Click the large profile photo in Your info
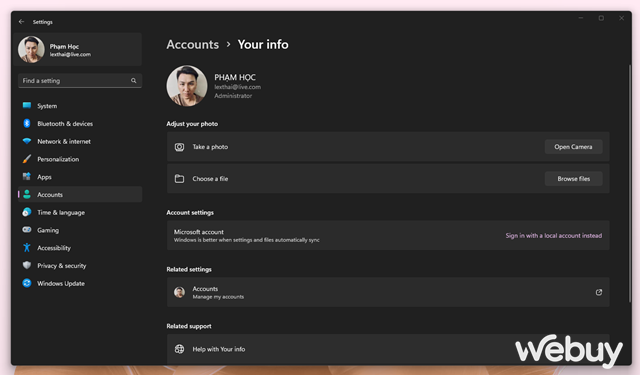Screen dimensions: 640x375 click(x=187, y=86)
